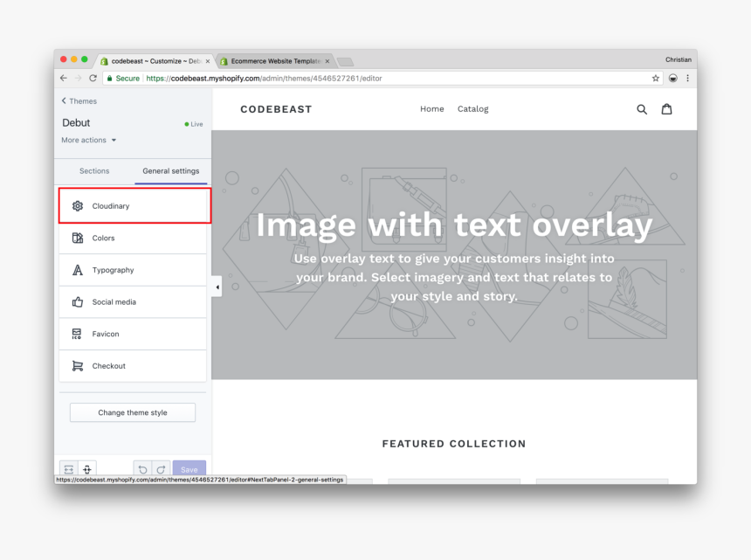The width and height of the screenshot is (751, 560).
Task: Click the browser forward arrow
Action: 79,78
